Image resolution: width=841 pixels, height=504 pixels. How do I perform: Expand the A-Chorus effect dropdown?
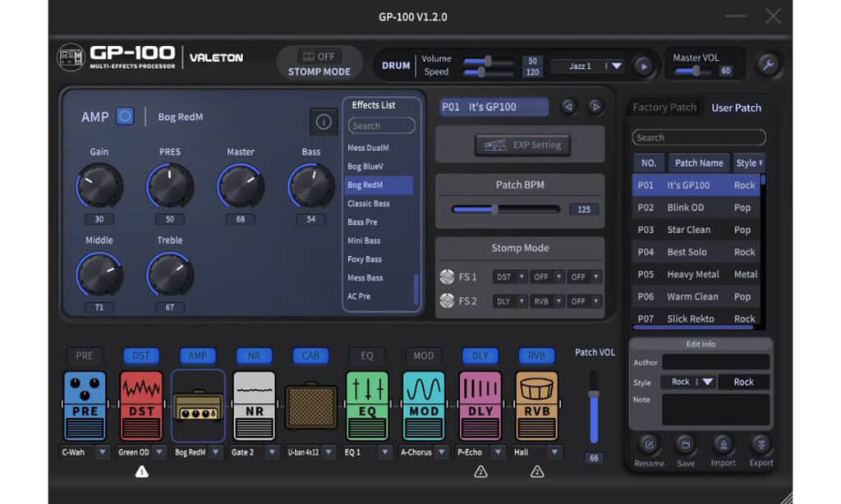tap(424, 452)
